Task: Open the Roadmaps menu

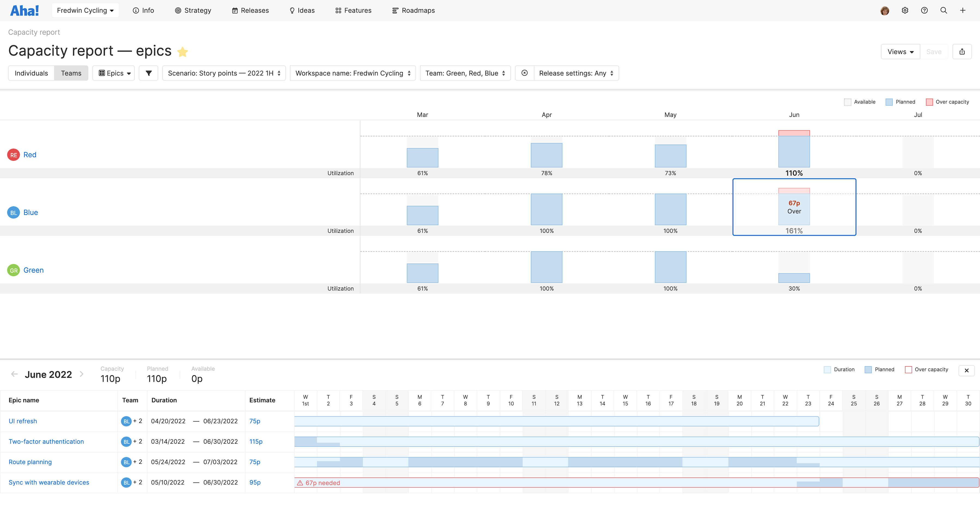Action: [x=413, y=10]
